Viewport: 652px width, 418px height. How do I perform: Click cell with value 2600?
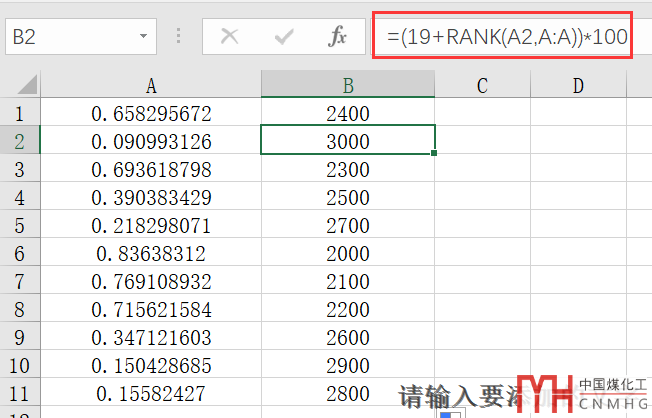click(x=348, y=336)
